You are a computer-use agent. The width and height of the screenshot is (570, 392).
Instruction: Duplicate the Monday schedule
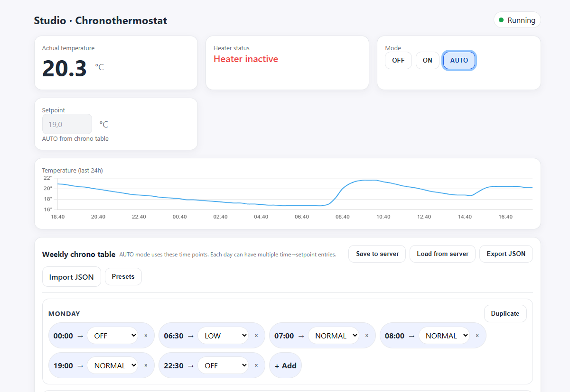click(x=505, y=313)
